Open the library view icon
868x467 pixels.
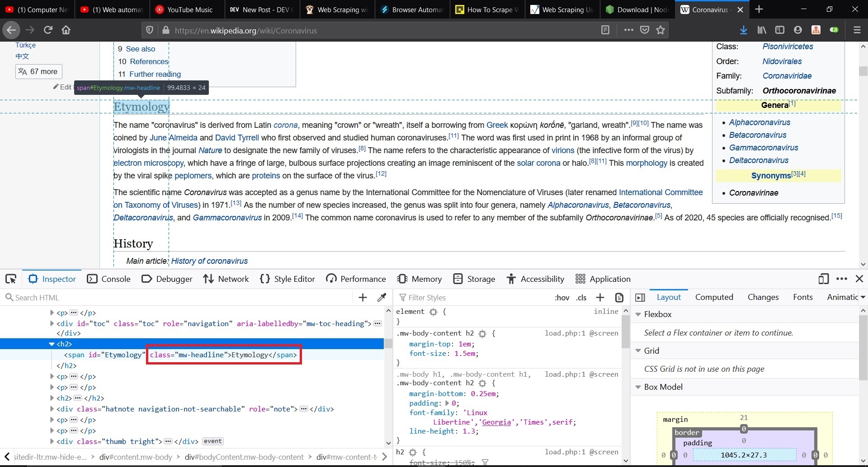click(762, 30)
